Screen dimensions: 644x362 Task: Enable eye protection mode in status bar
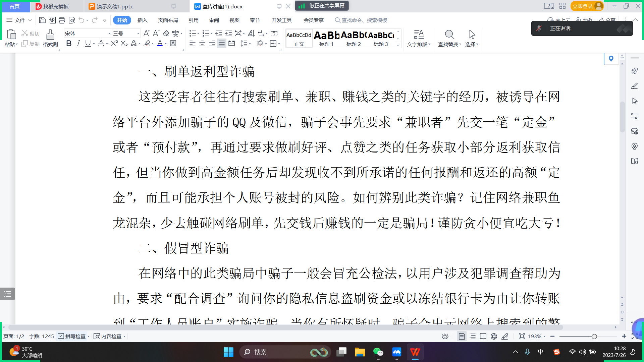tap(445, 336)
